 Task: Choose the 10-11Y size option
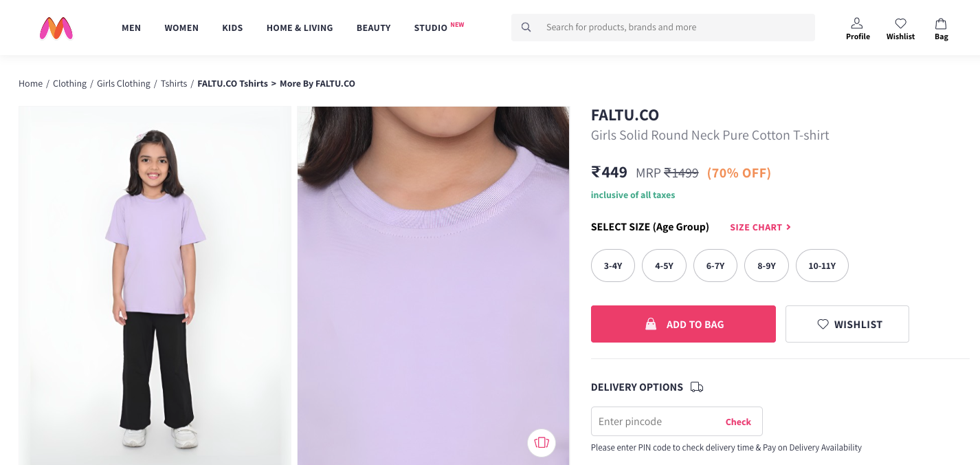[x=822, y=266]
